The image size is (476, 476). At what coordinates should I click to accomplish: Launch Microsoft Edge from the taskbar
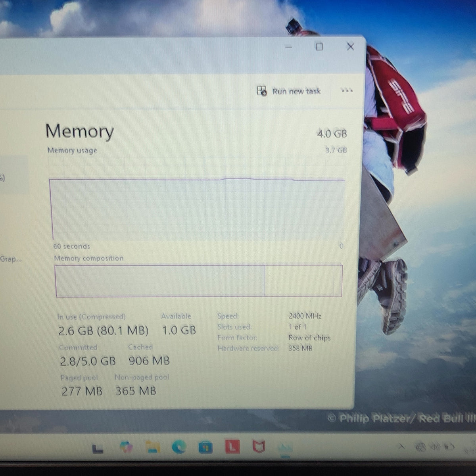(x=179, y=447)
